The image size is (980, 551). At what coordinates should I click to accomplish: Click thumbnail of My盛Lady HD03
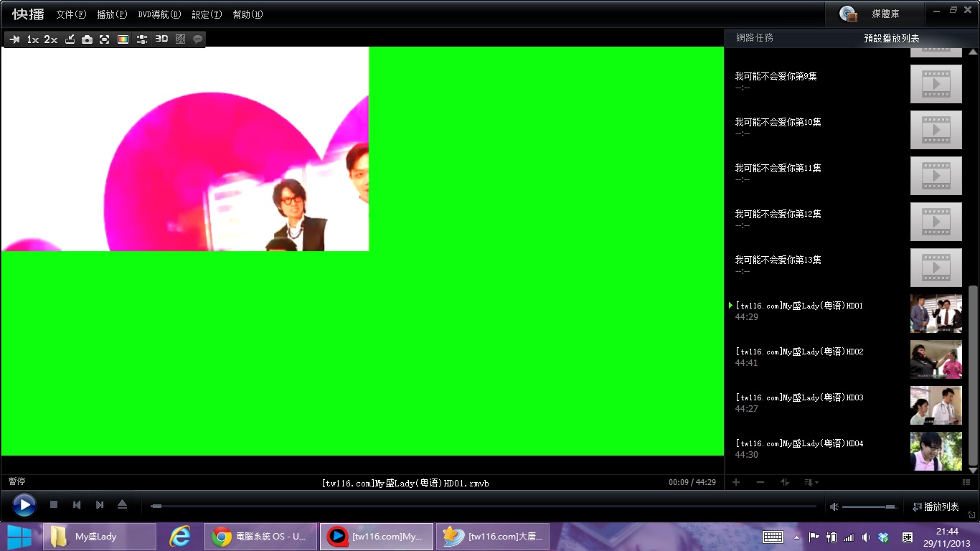tap(936, 405)
